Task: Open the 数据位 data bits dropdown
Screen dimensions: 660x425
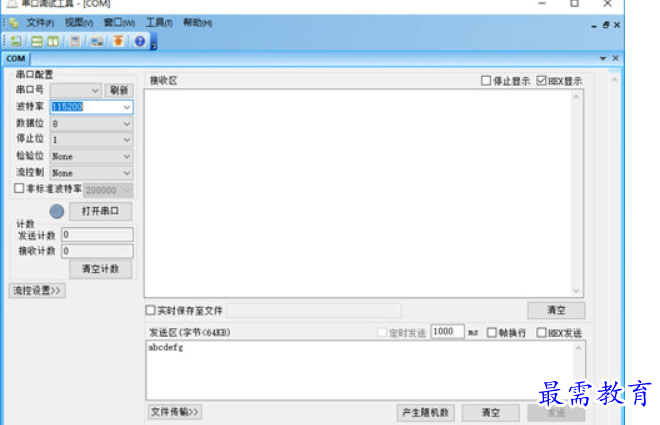Action: click(127, 124)
